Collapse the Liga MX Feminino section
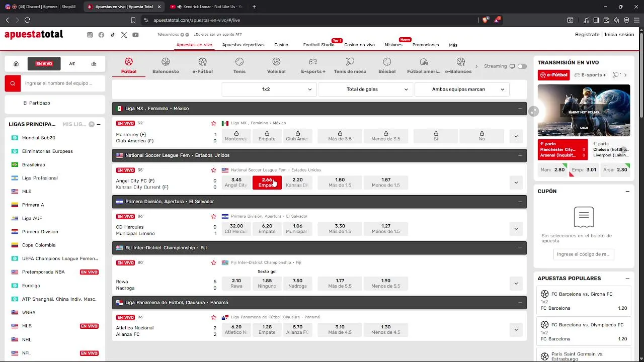 point(520,109)
